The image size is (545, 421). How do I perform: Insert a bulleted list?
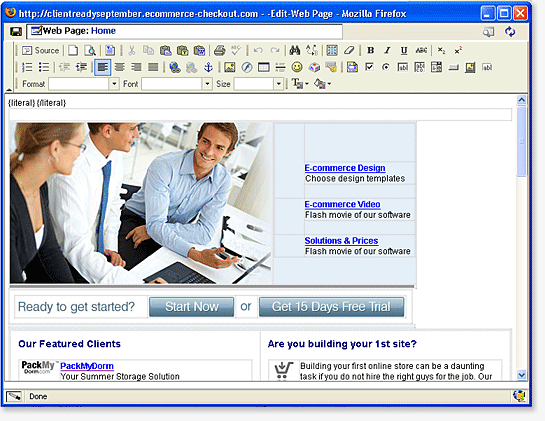click(x=44, y=67)
